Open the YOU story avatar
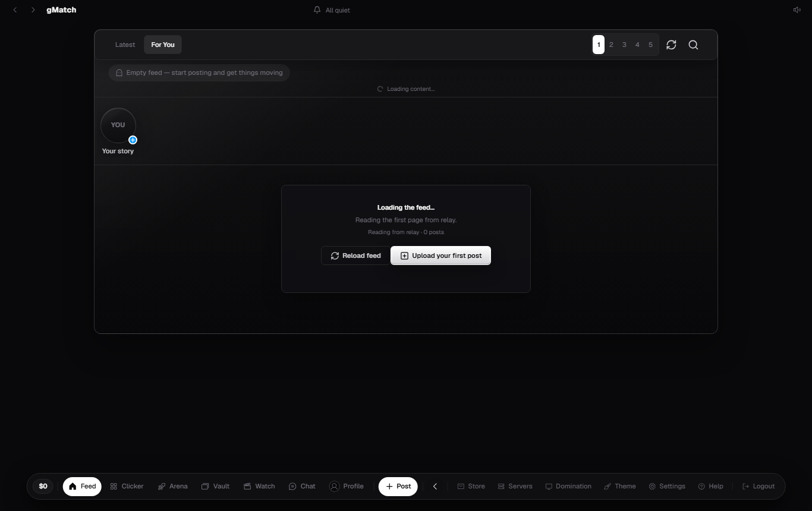Image resolution: width=812 pixels, height=511 pixels. point(118,125)
